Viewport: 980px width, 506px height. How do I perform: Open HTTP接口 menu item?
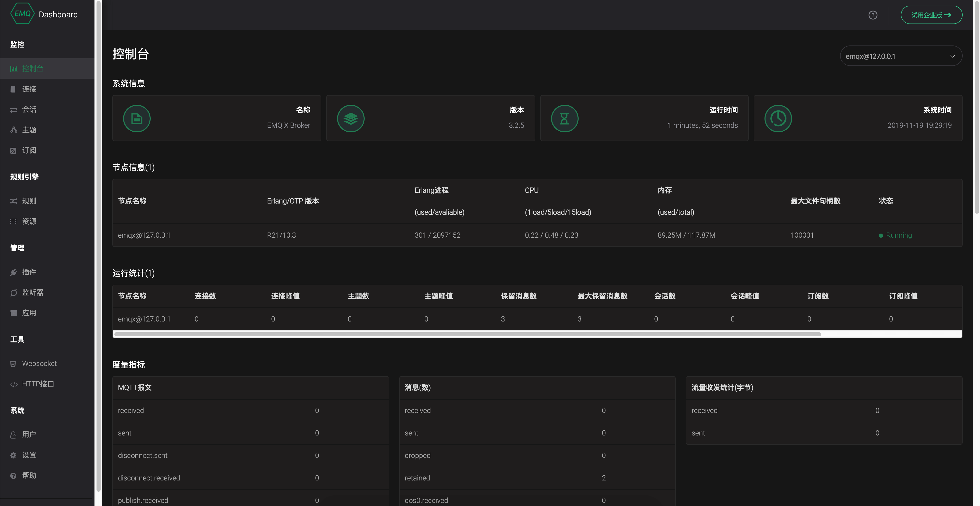[47, 384]
